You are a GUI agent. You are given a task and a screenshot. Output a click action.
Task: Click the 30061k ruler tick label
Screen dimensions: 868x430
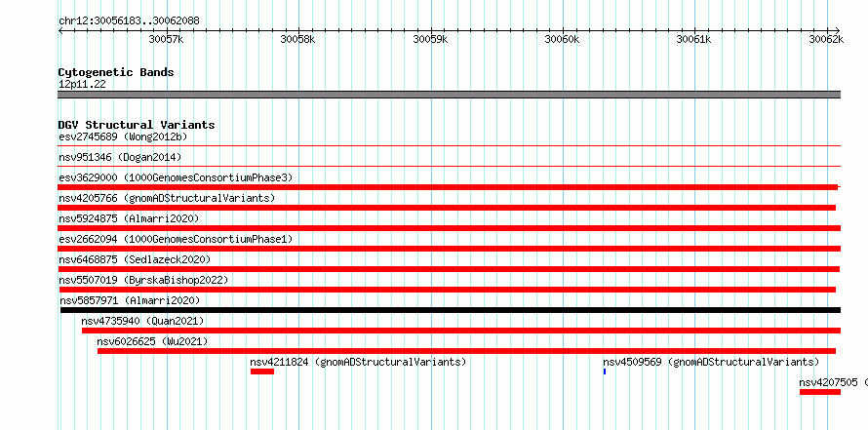point(694,39)
